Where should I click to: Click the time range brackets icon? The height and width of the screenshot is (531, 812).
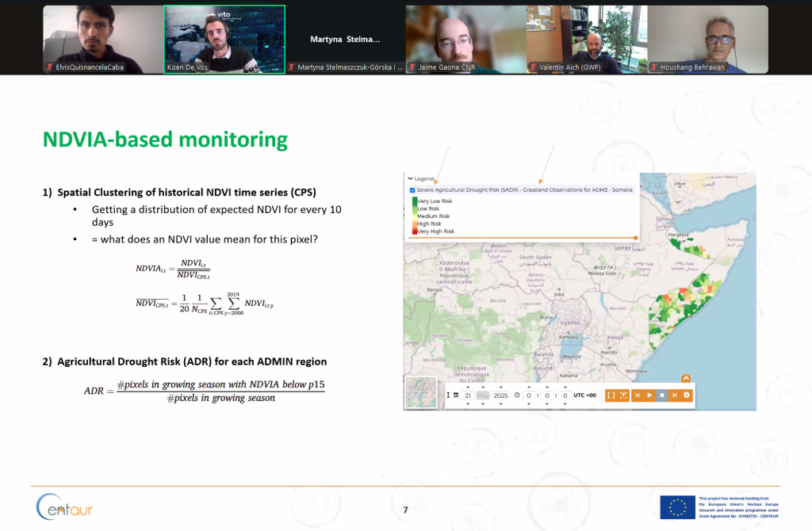(x=611, y=395)
